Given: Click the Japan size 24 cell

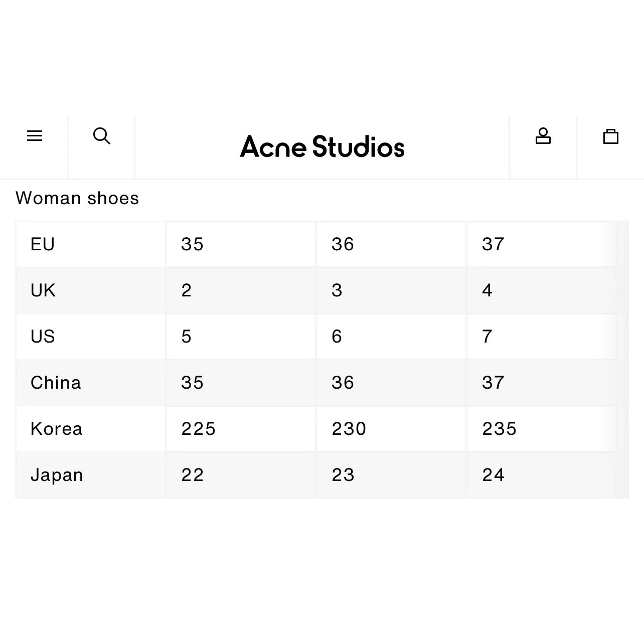Looking at the screenshot, I should (494, 475).
